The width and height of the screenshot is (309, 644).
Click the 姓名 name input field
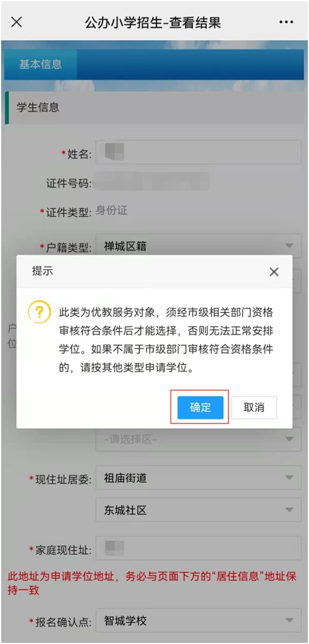198,152
